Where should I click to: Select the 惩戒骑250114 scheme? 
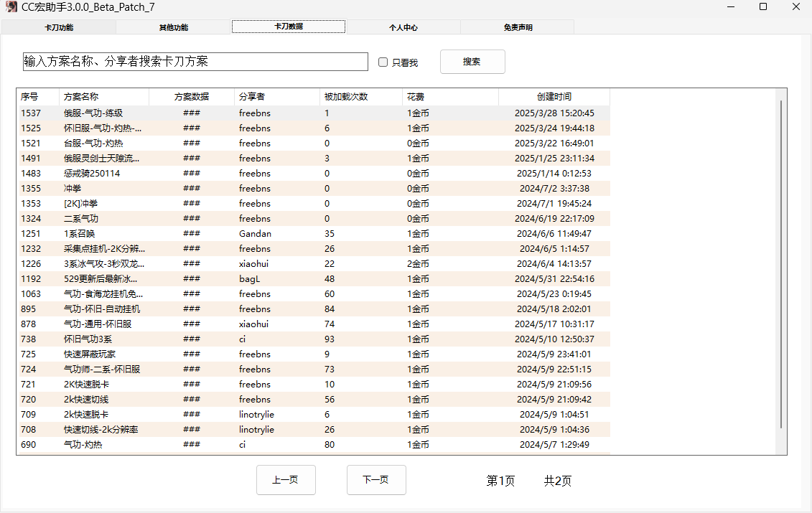pyautogui.click(x=314, y=173)
